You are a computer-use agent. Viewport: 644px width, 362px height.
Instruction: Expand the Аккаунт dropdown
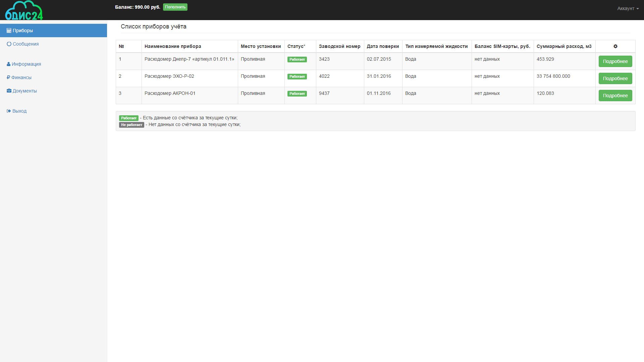coord(628,8)
